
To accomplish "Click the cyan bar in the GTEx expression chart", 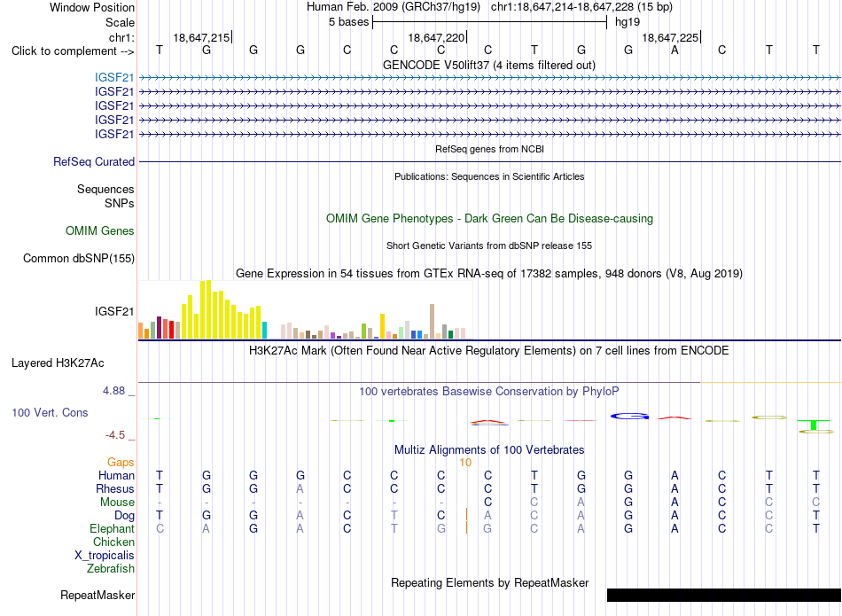I will [264, 331].
